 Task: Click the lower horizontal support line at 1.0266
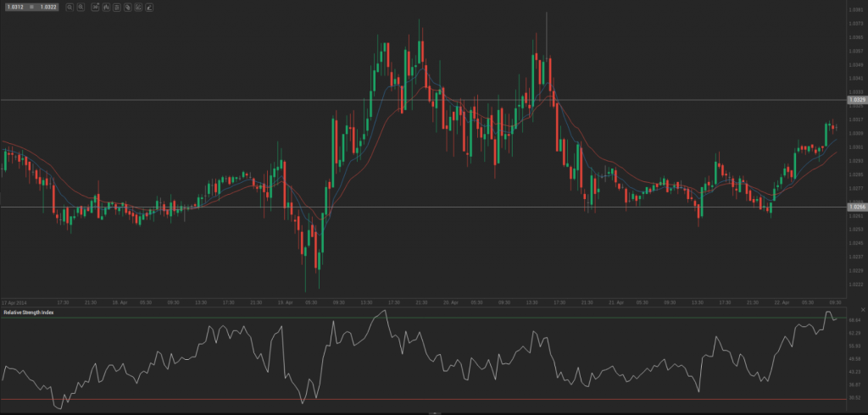click(424, 207)
